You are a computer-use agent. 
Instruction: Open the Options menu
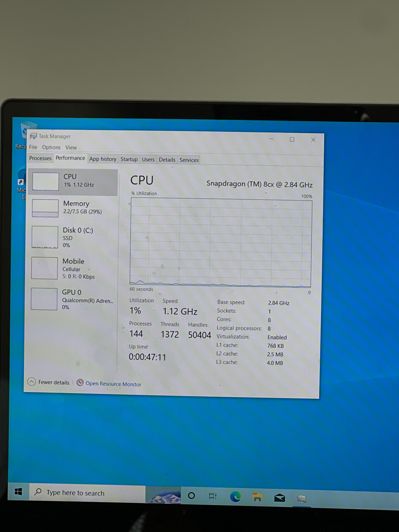coord(51,147)
